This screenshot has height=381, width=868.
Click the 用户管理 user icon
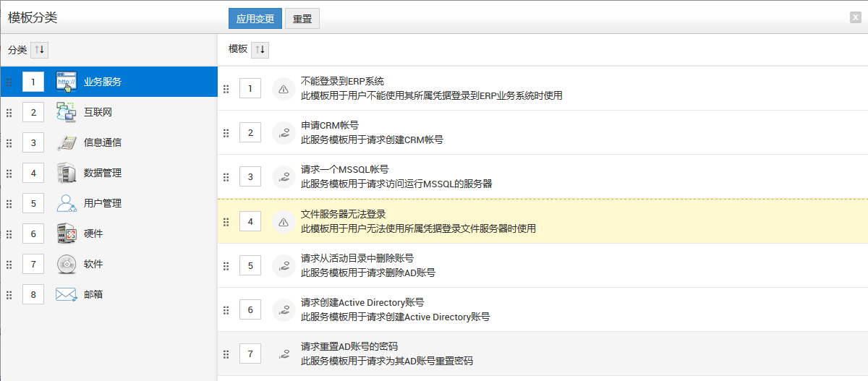(x=66, y=203)
